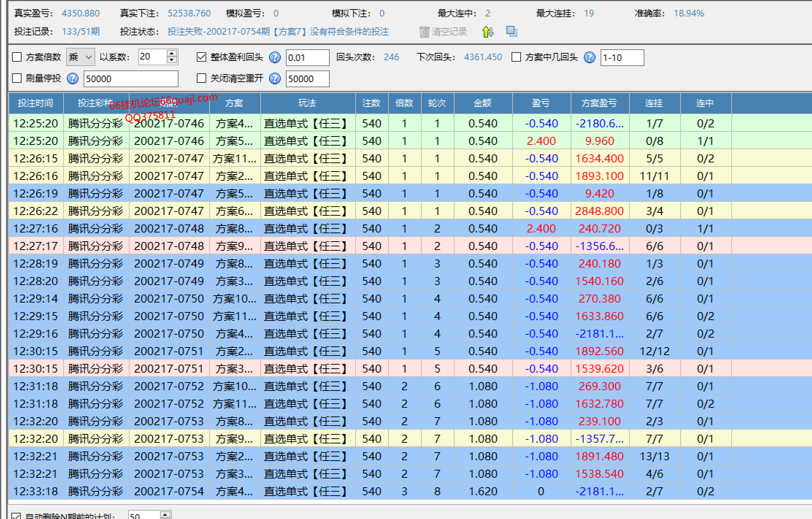Uncheck the 整体盈利回头 checkbox
Image resolution: width=812 pixels, height=519 pixels.
tap(201, 57)
